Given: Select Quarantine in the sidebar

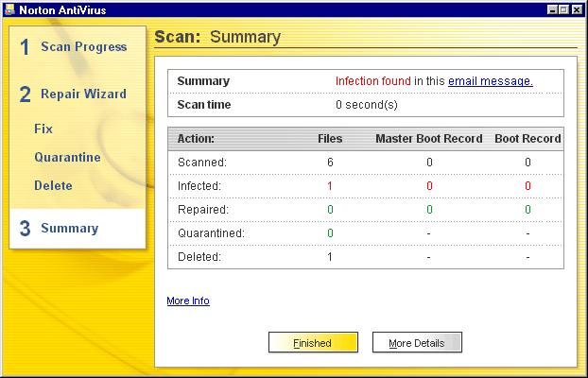Looking at the screenshot, I should [67, 157].
